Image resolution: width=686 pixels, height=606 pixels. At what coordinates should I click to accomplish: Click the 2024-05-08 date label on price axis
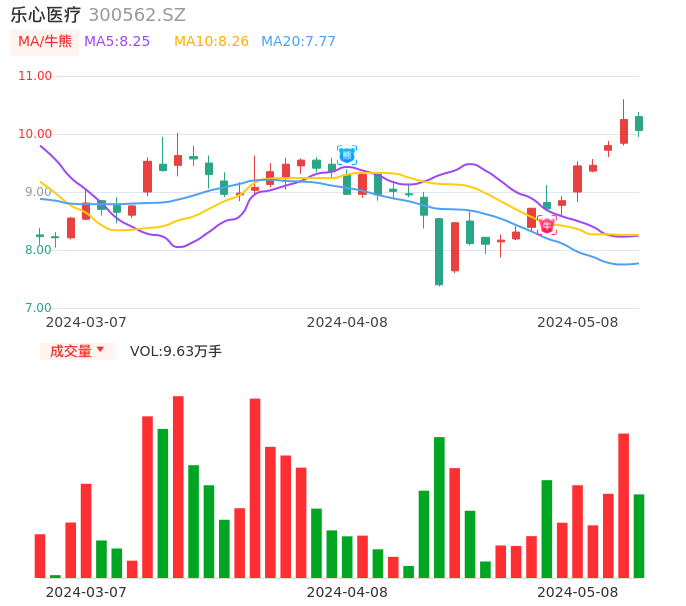tap(578, 322)
